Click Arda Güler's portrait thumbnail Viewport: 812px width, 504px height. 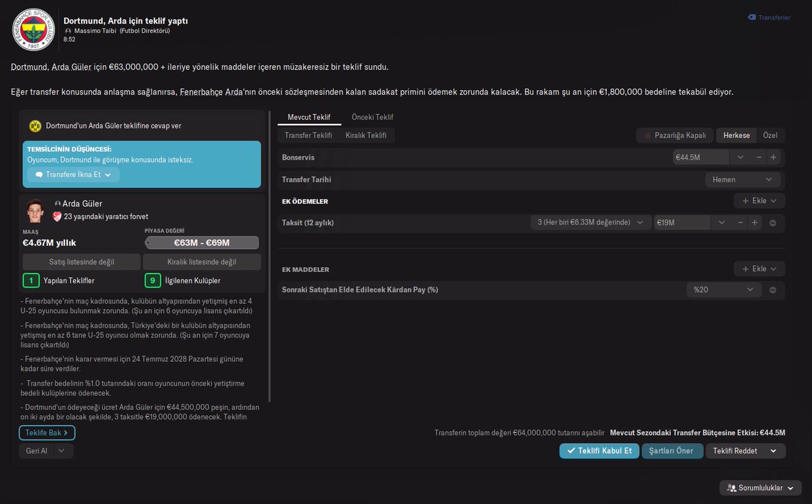[35, 210]
